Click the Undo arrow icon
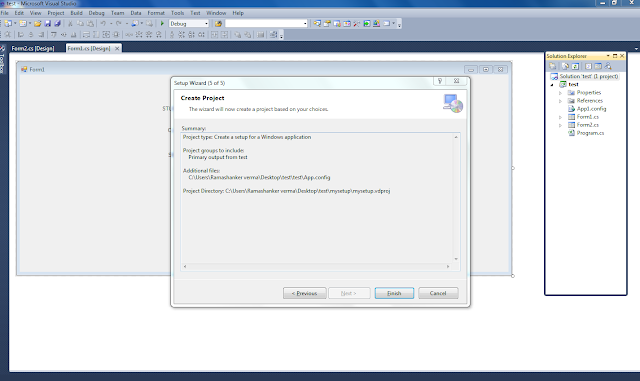640x381 pixels. pos(103,24)
